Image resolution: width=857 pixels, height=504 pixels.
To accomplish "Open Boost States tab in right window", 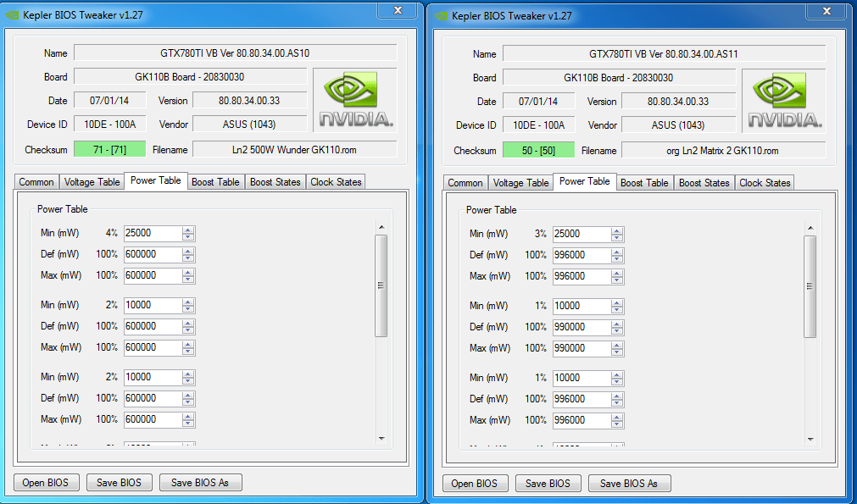I will [704, 183].
